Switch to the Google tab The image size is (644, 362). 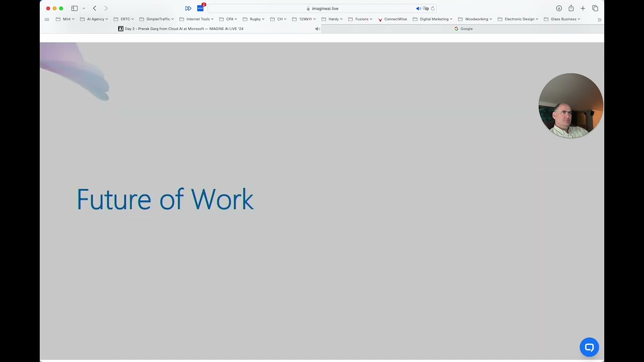(463, 29)
